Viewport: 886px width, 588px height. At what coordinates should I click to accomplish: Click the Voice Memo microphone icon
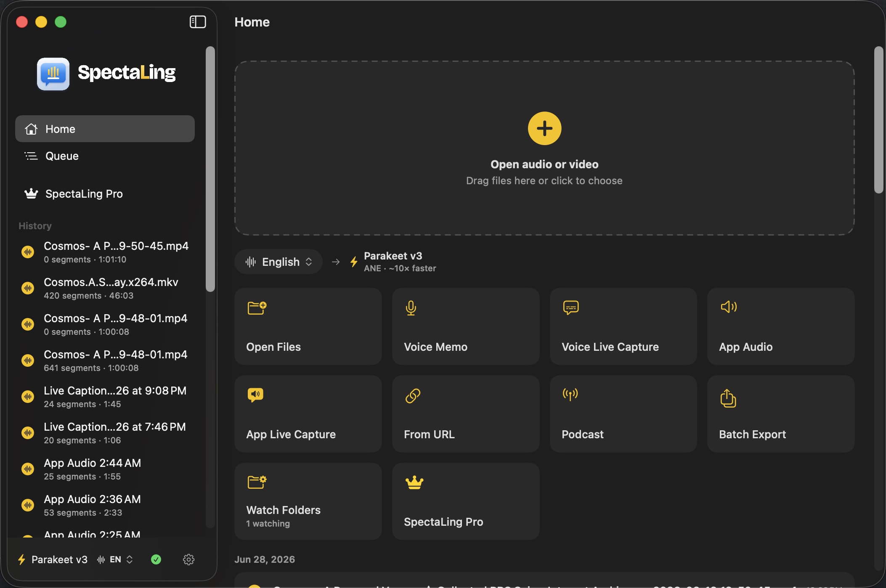point(411,308)
